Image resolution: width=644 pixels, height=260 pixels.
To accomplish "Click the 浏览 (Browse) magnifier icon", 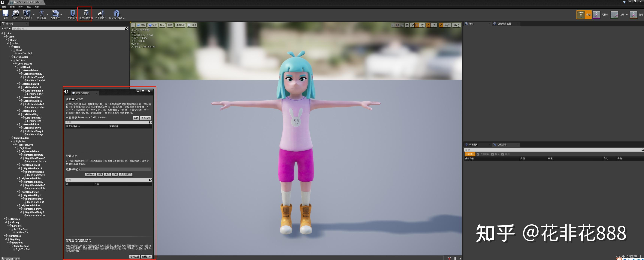I will 15,14.
